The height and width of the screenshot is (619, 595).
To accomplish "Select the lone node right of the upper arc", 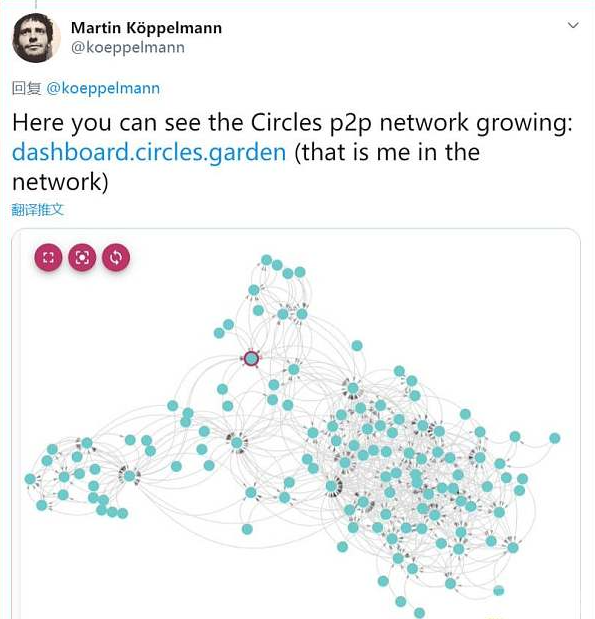I will point(357,346).
